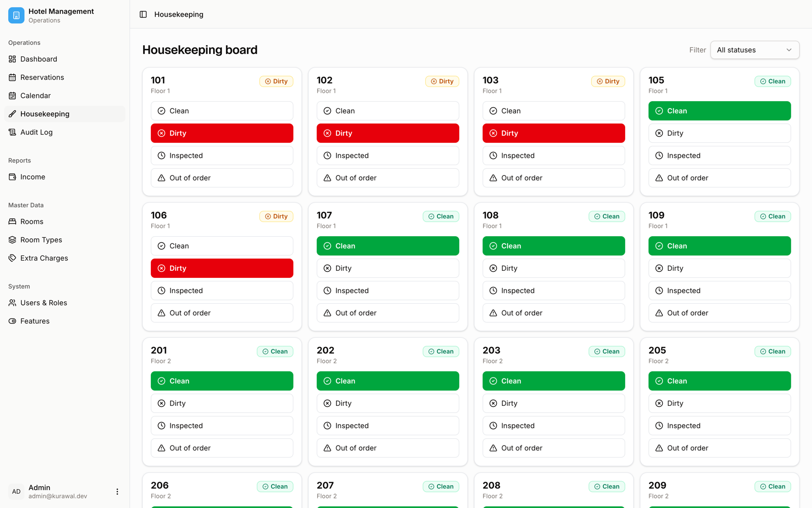
Task: Open Room Types master data
Action: 64,240
